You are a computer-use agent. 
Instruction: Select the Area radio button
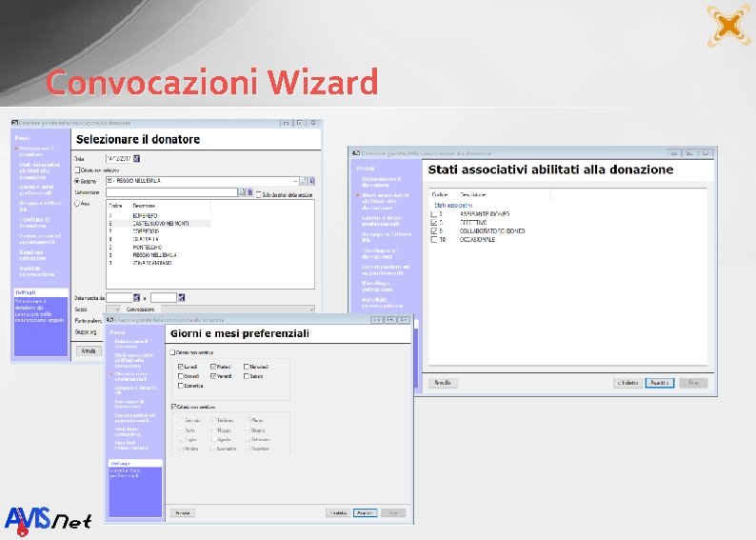77,204
